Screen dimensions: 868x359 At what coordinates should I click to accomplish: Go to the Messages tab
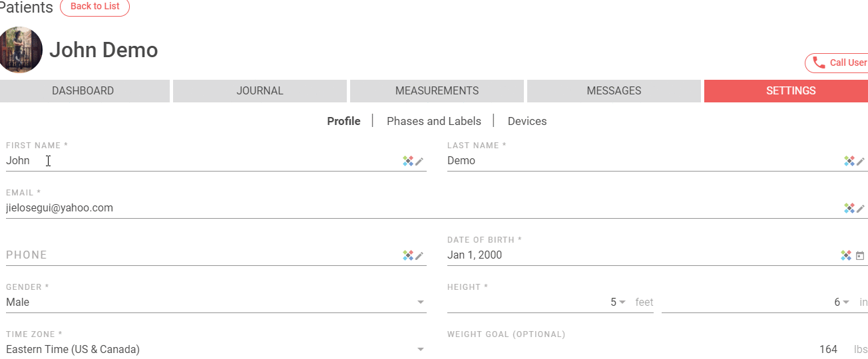pos(614,91)
